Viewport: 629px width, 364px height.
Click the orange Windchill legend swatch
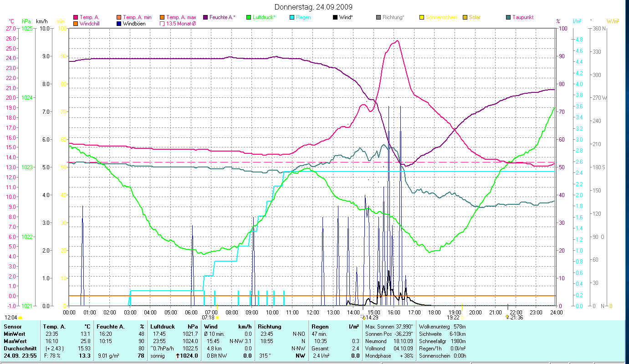pos(75,23)
